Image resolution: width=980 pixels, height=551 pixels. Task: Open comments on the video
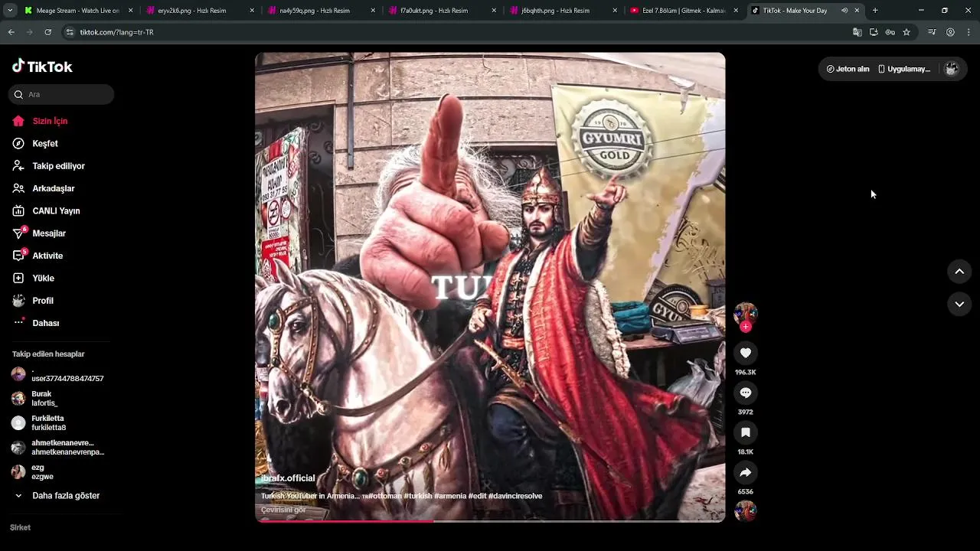746,393
